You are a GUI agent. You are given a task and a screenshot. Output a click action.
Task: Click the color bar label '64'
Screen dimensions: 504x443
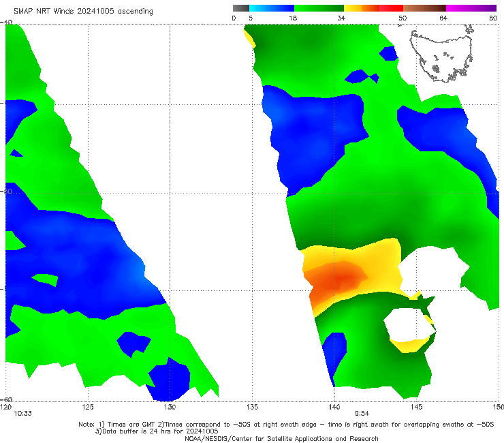click(443, 18)
